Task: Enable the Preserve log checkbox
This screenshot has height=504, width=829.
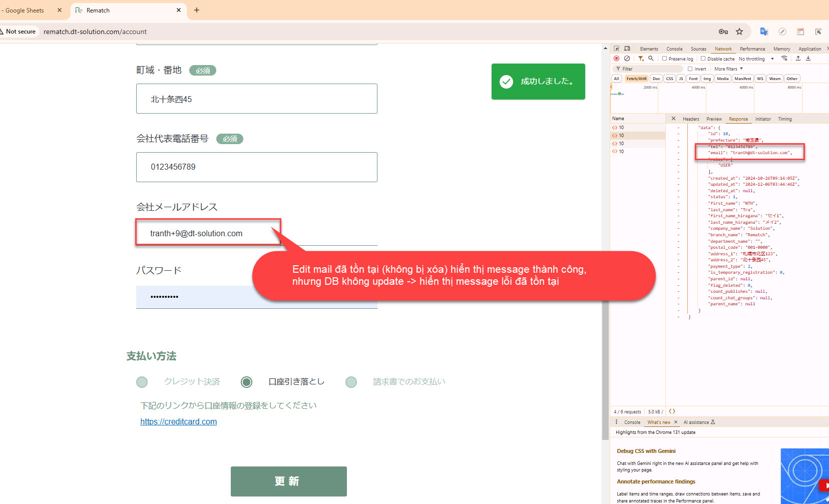Action: point(665,59)
